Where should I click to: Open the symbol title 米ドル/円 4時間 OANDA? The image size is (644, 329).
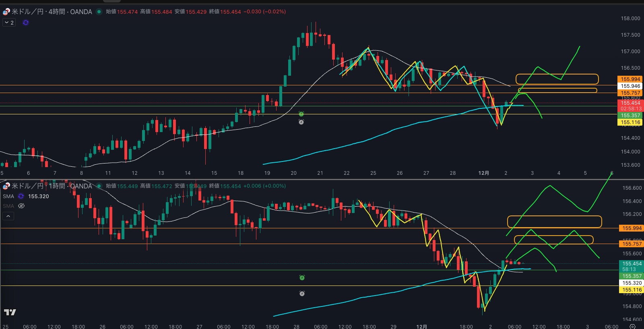point(52,12)
